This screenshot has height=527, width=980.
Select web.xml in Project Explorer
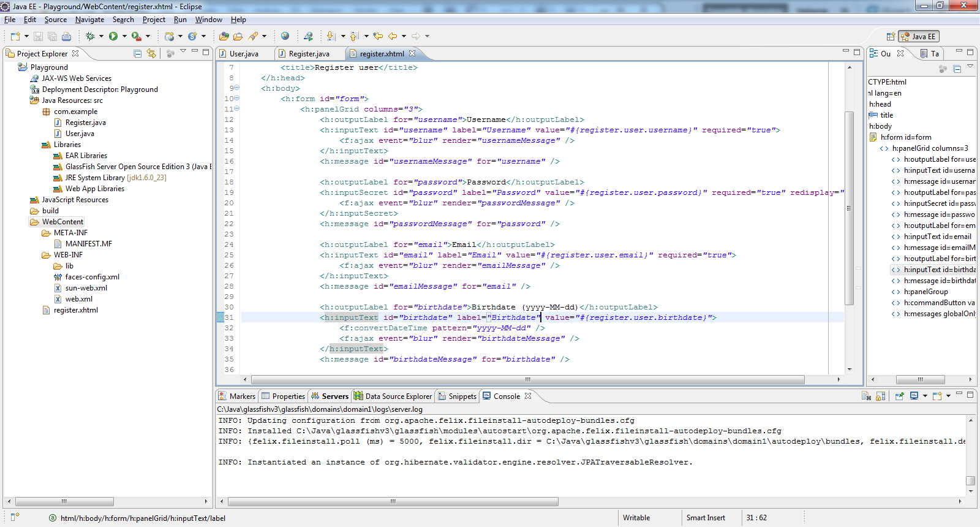click(79, 299)
